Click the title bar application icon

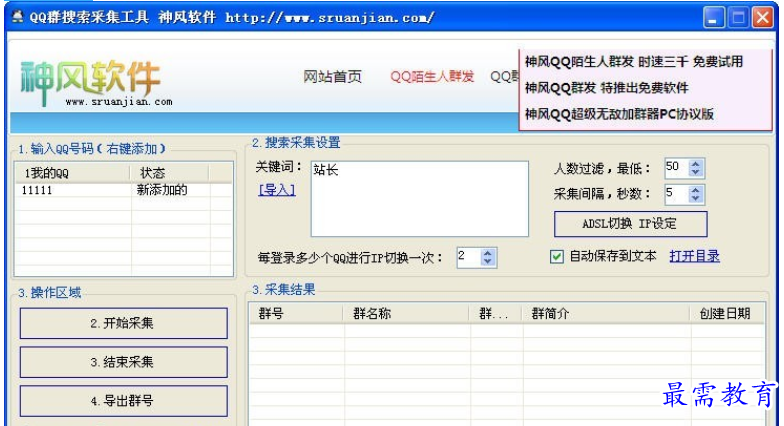(x=18, y=17)
